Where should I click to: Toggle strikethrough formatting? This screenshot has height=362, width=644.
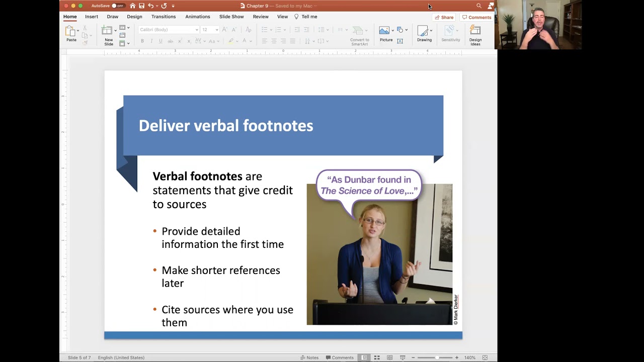click(x=170, y=41)
